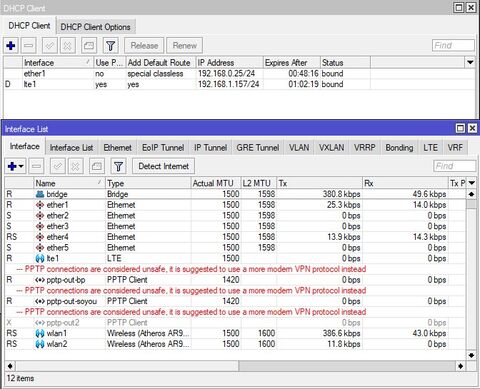Select the ether4 interface icon
480x389 pixels.
point(40,237)
